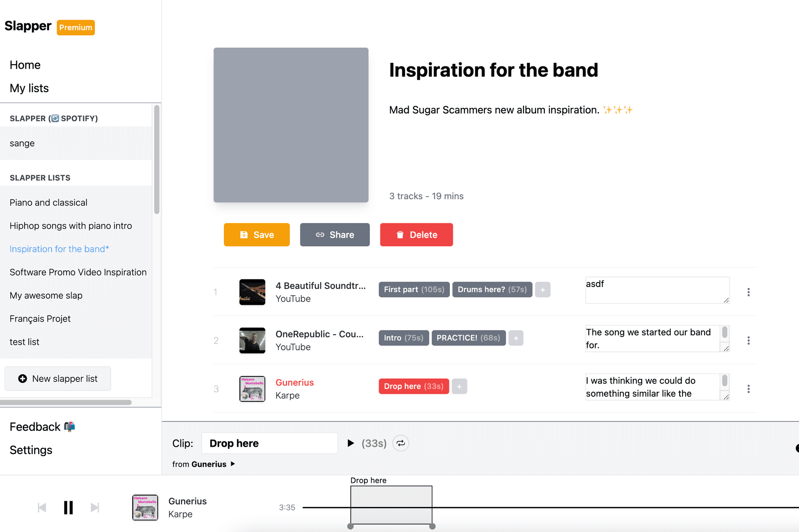Toggle loop for the clip
The height and width of the screenshot is (532, 799).
401,443
